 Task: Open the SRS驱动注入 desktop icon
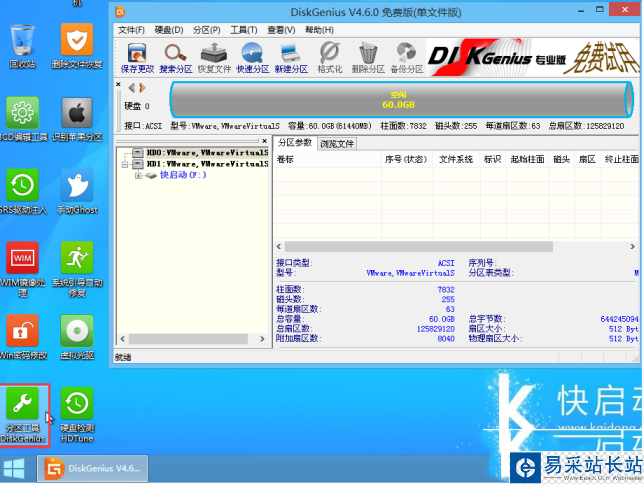22,192
